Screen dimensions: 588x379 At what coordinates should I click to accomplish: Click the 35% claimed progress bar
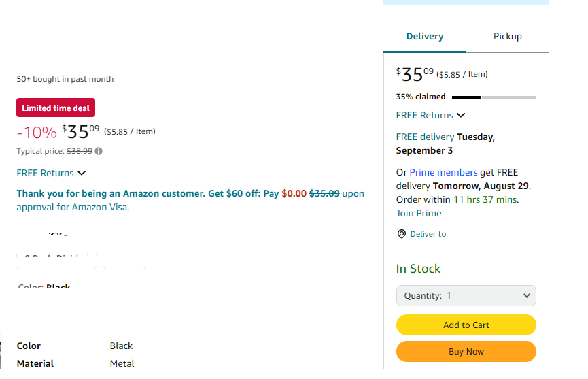(494, 97)
